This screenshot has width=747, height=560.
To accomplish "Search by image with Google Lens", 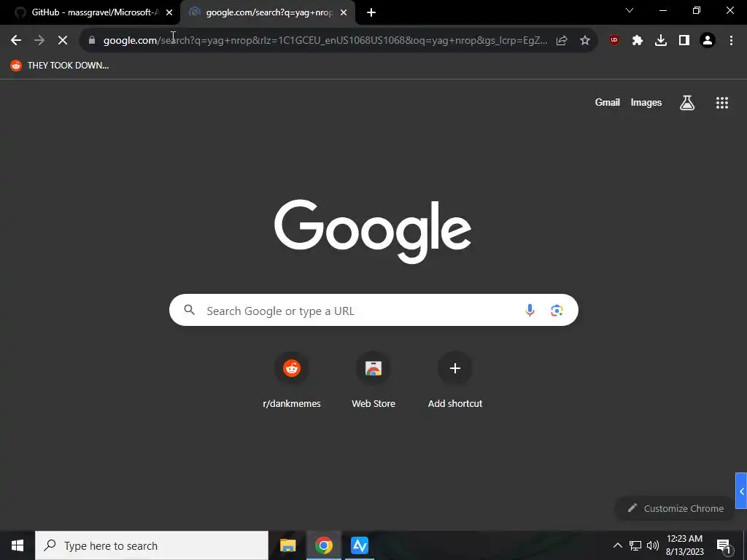I will click(x=557, y=311).
